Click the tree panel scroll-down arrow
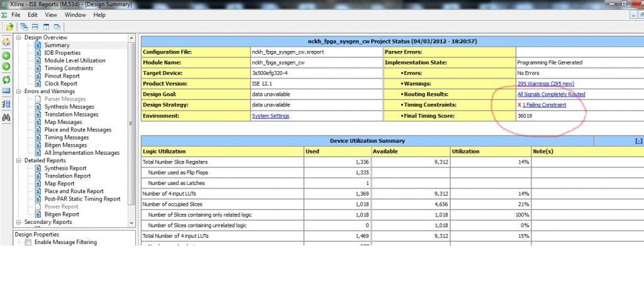Image resolution: width=644 pixels, height=295 pixels. pyautogui.click(x=131, y=223)
